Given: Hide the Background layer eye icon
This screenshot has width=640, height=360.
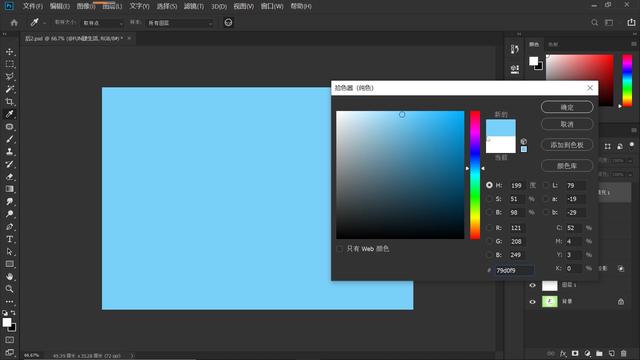Looking at the screenshot, I should point(532,302).
